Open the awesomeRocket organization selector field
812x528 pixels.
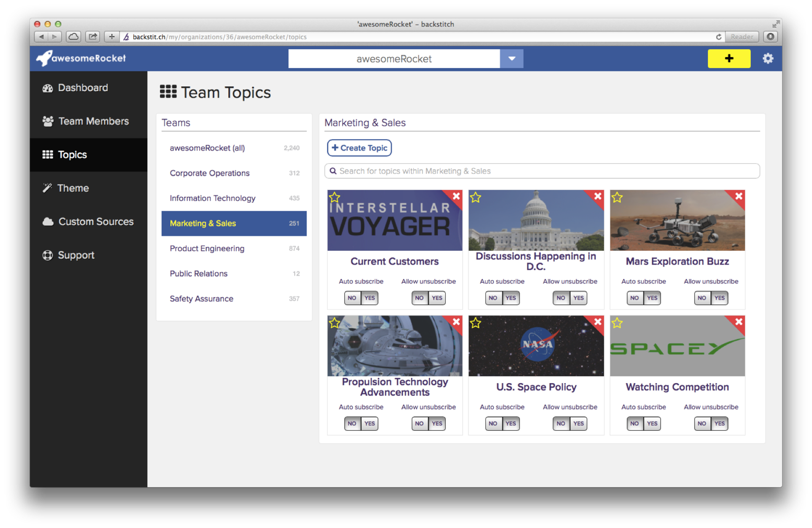coord(394,59)
